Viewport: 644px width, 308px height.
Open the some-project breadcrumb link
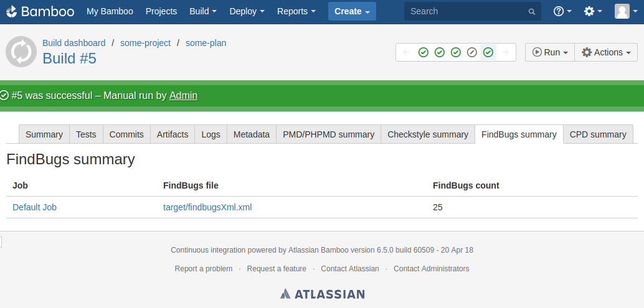coord(145,43)
